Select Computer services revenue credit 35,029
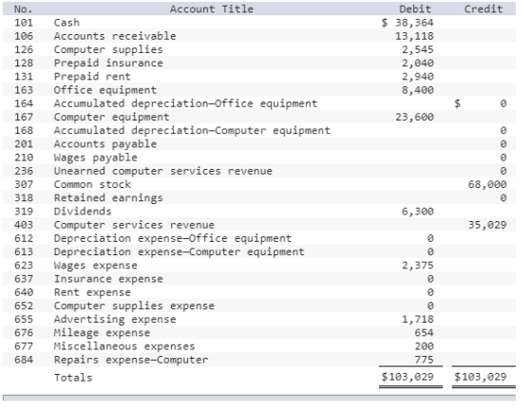The width and height of the screenshot is (532, 409). pos(487,225)
